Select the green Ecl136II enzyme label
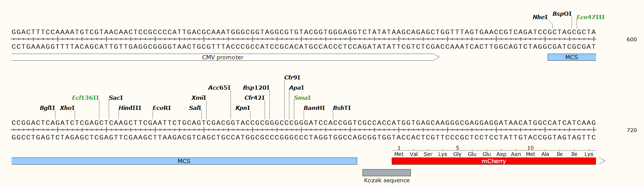The width and height of the screenshot is (644, 186). click(85, 98)
